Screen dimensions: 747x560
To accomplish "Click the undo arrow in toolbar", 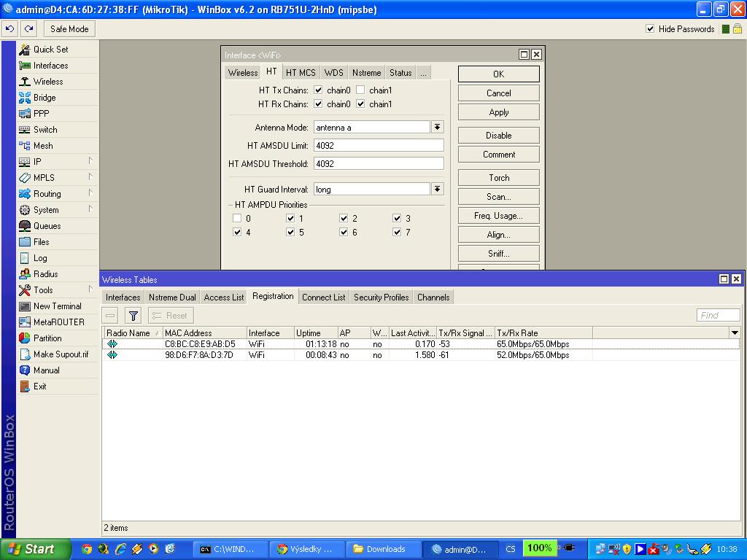I will coord(9,29).
